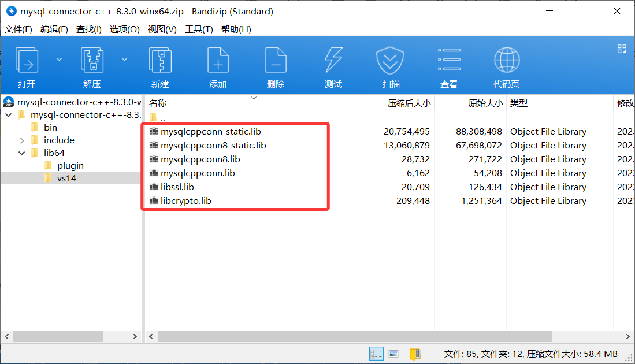
Task: Click the file list right scroll arrow
Action: tap(627, 336)
